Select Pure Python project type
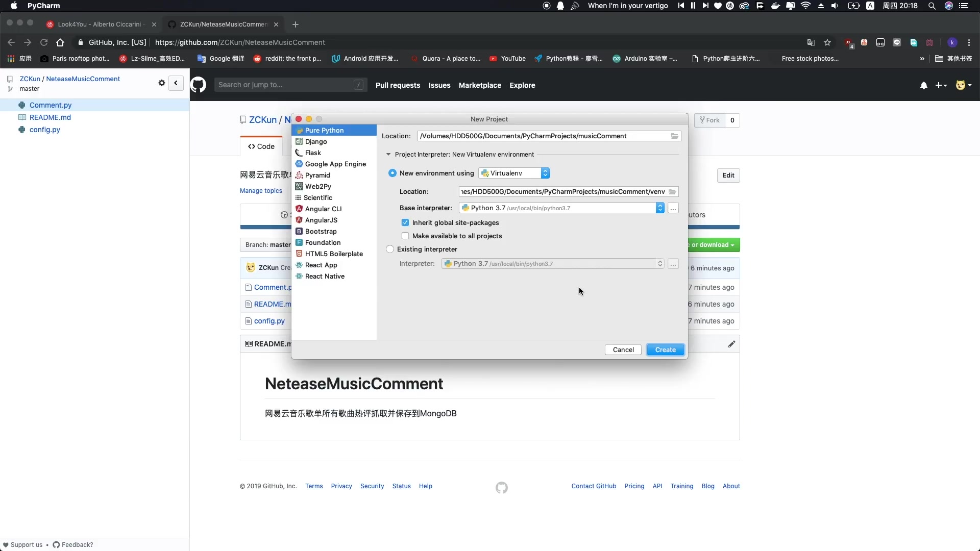This screenshot has width=980, height=551. point(334,130)
